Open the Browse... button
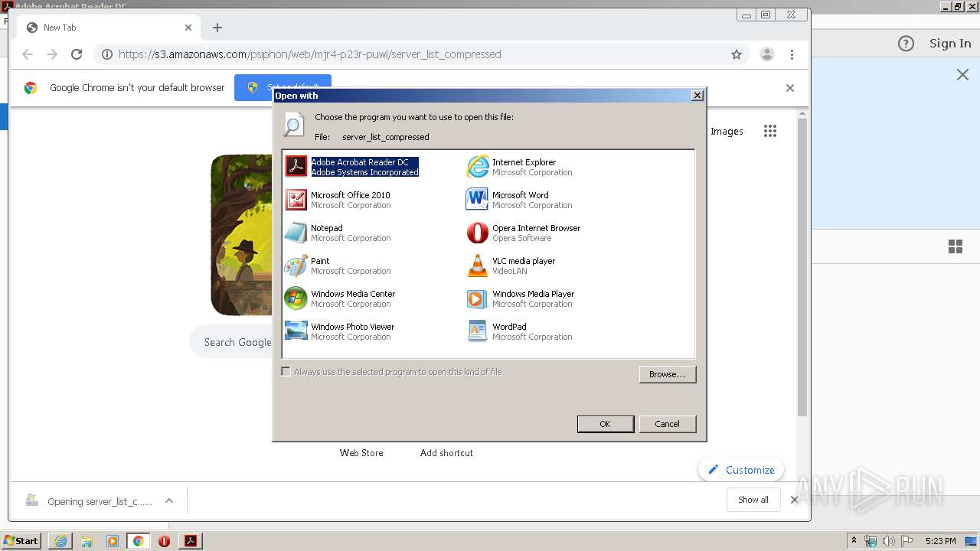980x551 pixels. point(667,374)
